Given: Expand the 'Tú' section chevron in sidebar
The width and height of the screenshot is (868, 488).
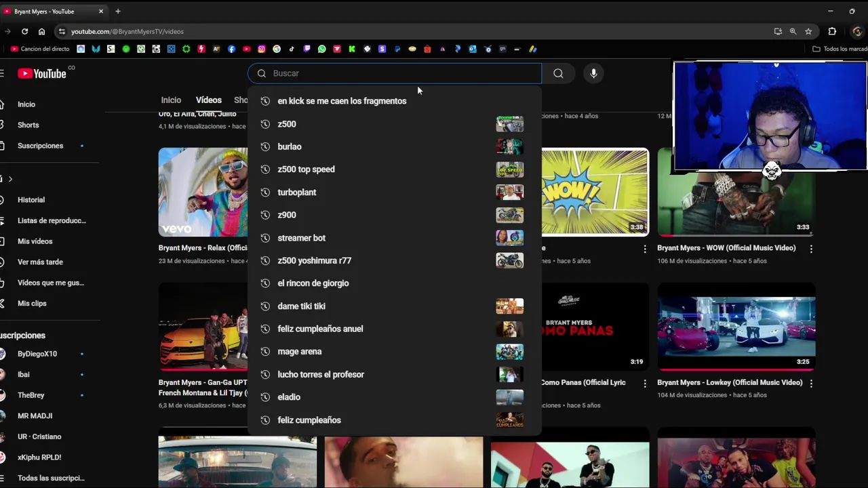Looking at the screenshot, I should tap(10, 179).
